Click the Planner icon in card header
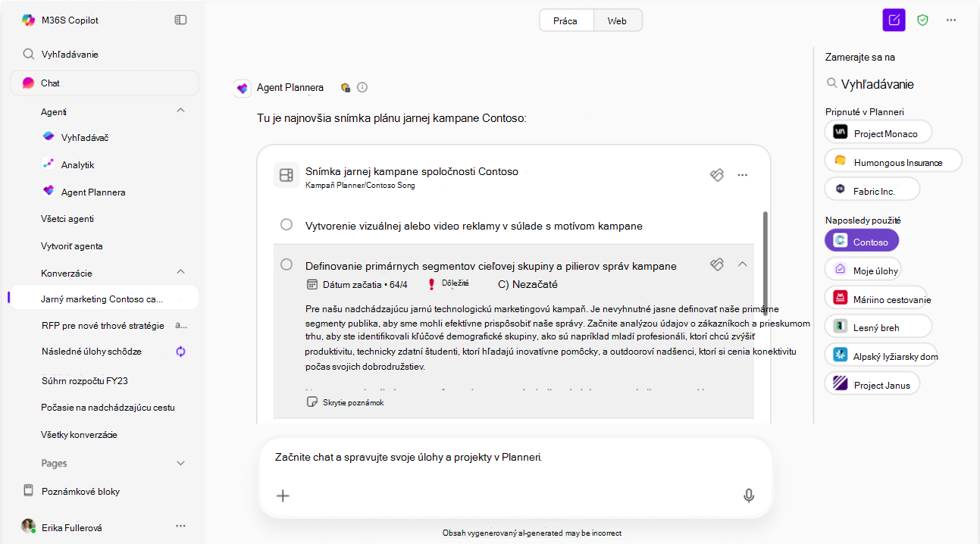Viewport: 980px width, 544px height. 717,175
